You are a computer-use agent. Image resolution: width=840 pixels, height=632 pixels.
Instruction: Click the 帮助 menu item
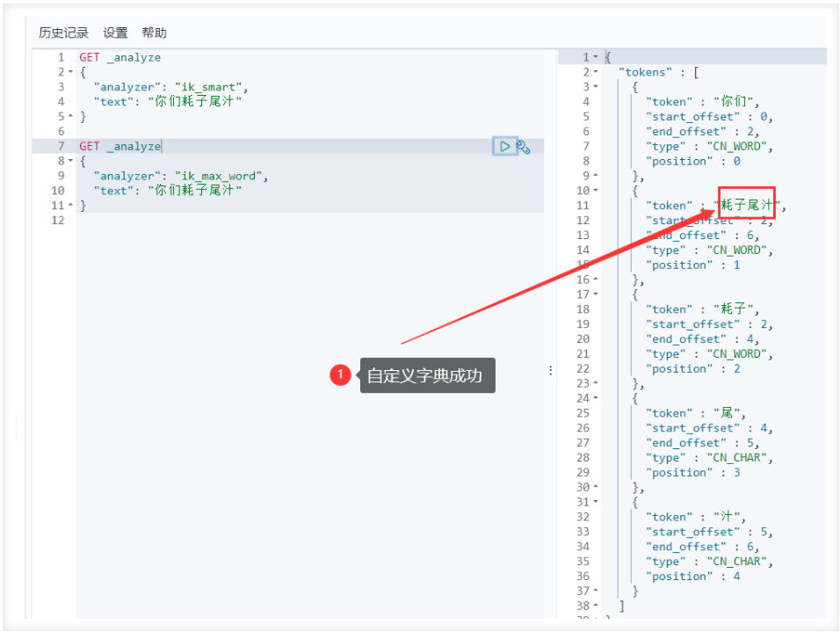pyautogui.click(x=154, y=33)
